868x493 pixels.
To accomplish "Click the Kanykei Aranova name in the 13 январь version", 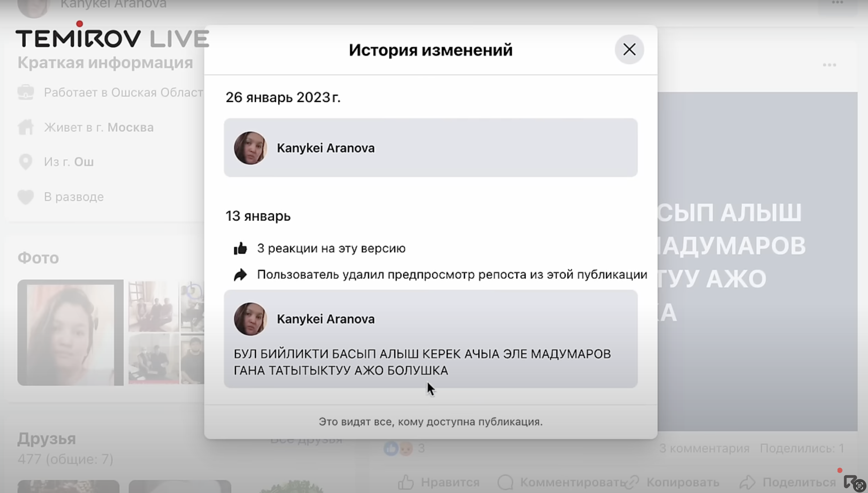I will pos(326,319).
